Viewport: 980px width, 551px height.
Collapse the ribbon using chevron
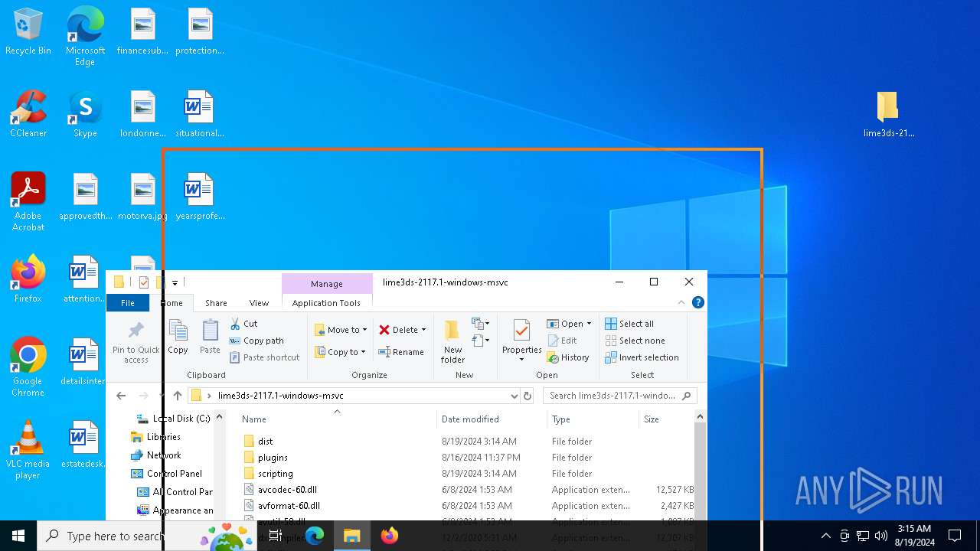click(681, 303)
